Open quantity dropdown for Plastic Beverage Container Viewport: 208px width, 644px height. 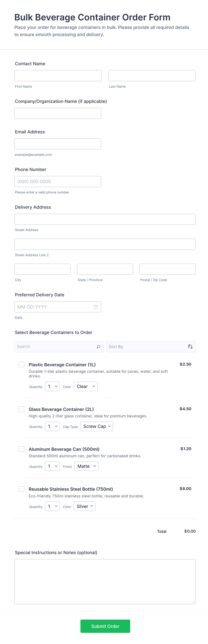pyautogui.click(x=52, y=386)
